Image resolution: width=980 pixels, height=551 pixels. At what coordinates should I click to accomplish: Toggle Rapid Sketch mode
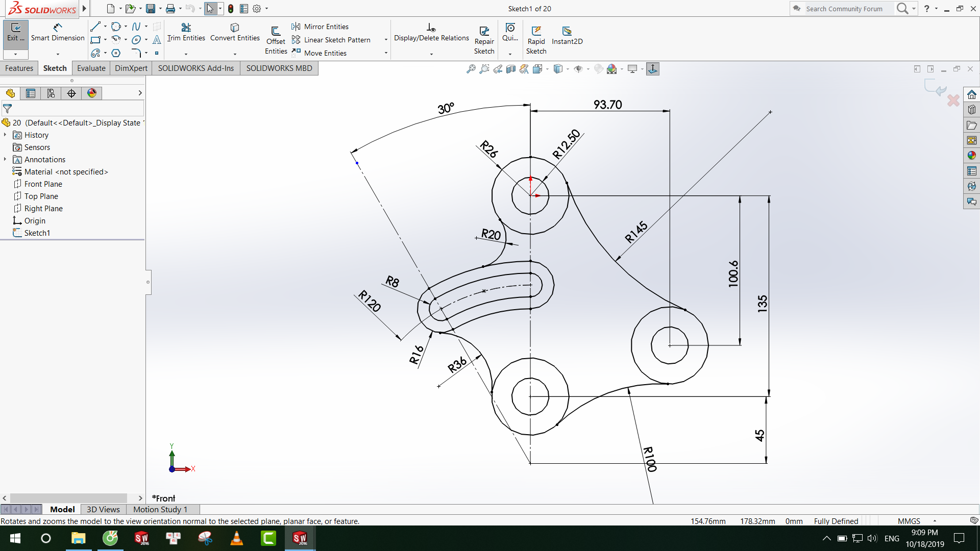coord(536,40)
